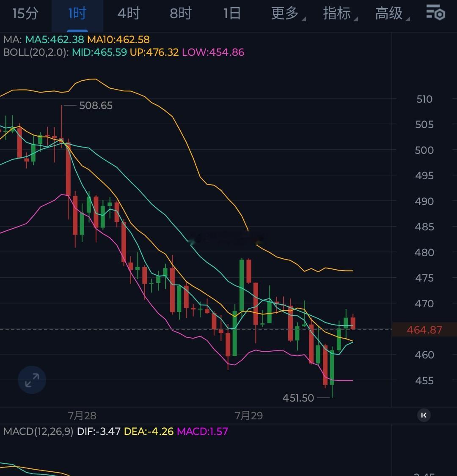The height and width of the screenshot is (476, 457).
Task: Tap the MACD:1.57 value
Action: [202, 431]
